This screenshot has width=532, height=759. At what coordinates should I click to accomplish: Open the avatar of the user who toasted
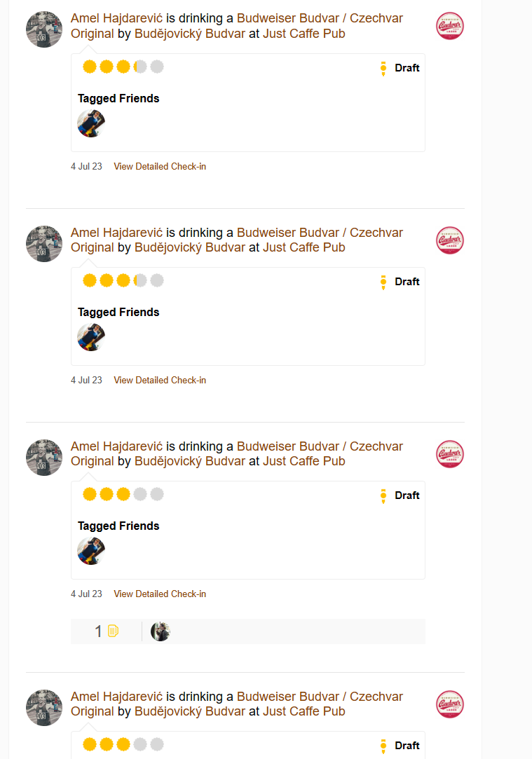coord(161,631)
